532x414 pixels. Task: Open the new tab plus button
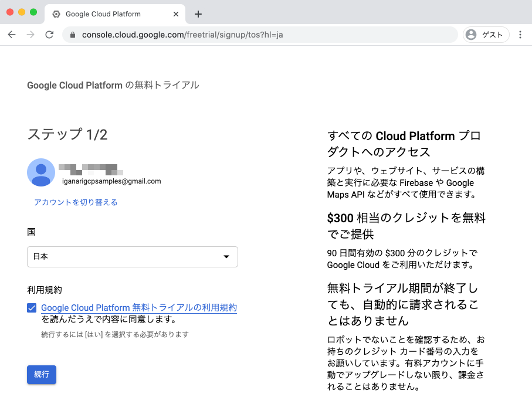[198, 14]
